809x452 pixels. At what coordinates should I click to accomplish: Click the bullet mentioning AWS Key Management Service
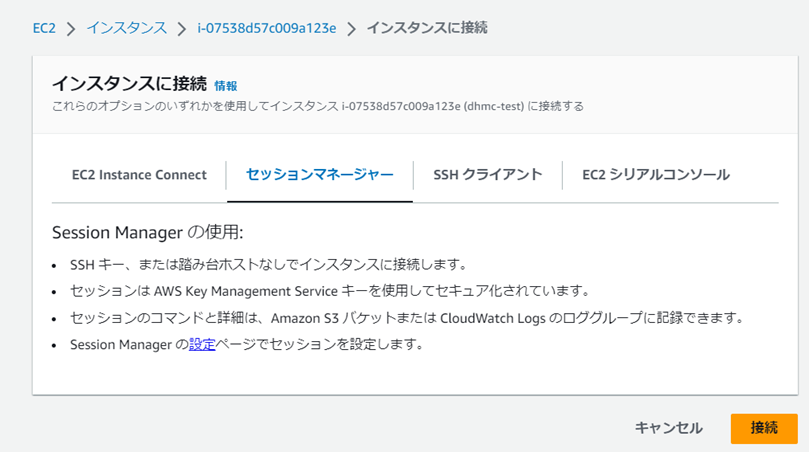(x=330, y=291)
